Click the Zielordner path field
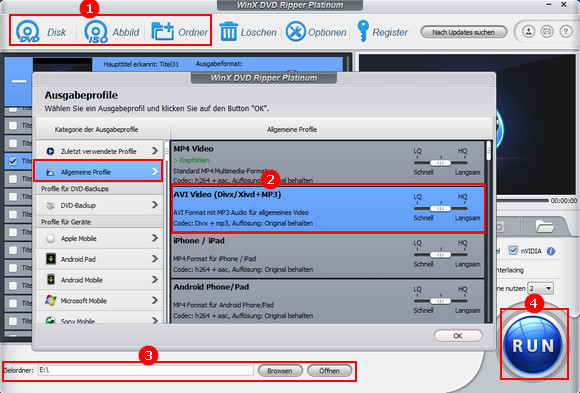Image resolution: width=580 pixels, height=393 pixels. coord(146,370)
